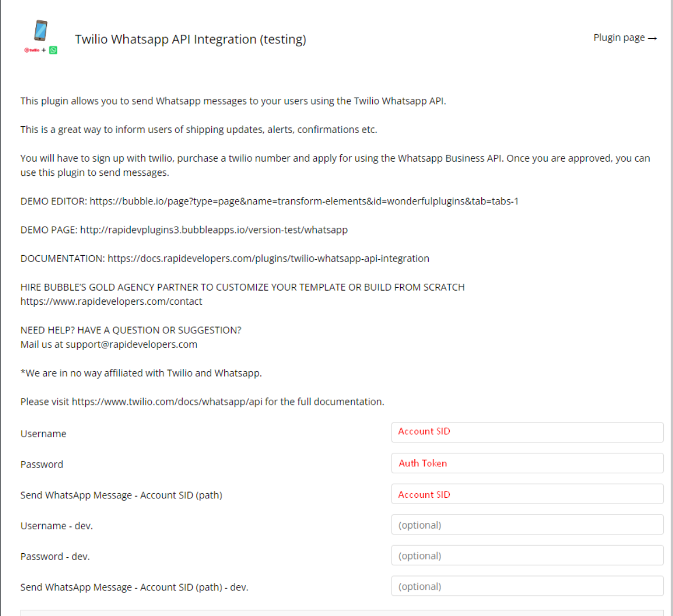Click the support@rapidevelopers.com email address
The image size is (673, 616).
(x=131, y=345)
